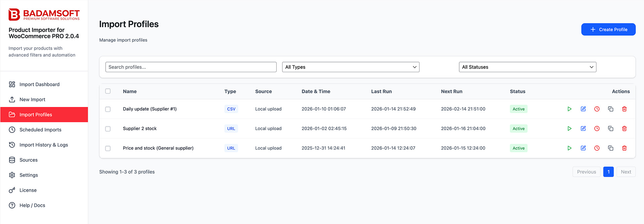Click the CSV type badge

coord(231,109)
